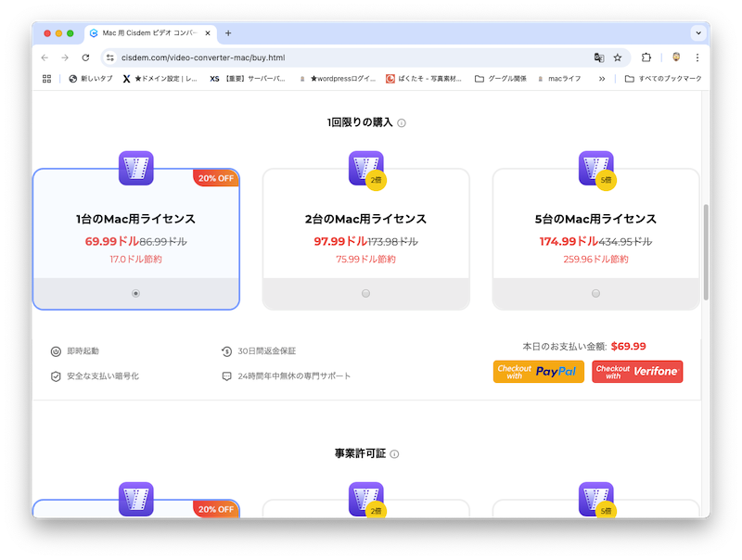742x560 pixels.
Task: Open site information icon in address bar
Action: (110, 57)
